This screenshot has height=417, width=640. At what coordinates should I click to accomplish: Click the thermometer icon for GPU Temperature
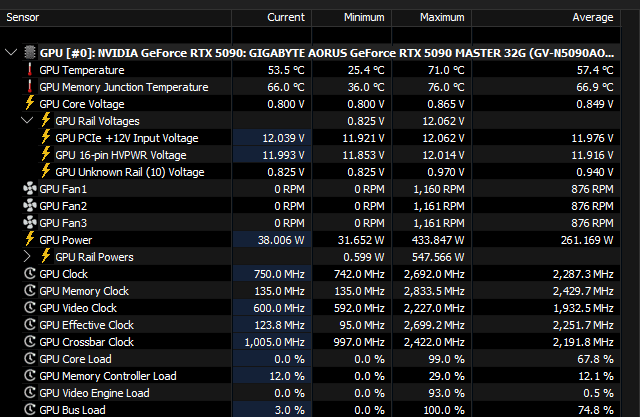[x=29, y=69]
